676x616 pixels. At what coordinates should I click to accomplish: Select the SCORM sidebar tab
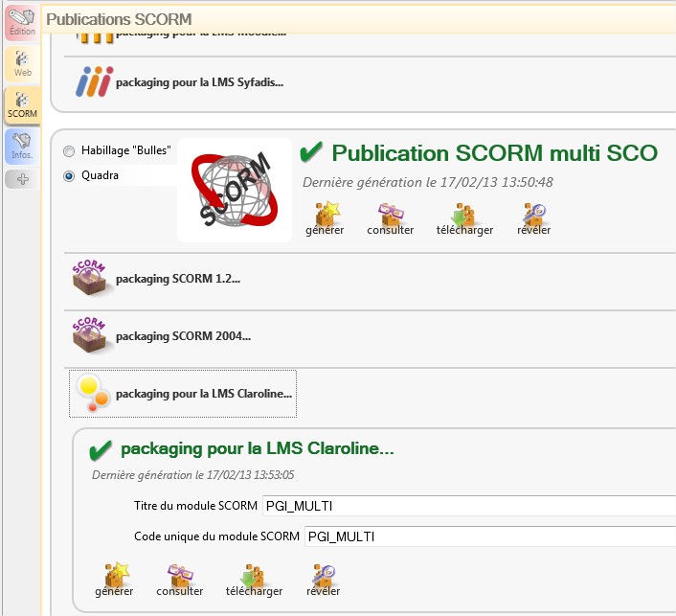[x=22, y=105]
